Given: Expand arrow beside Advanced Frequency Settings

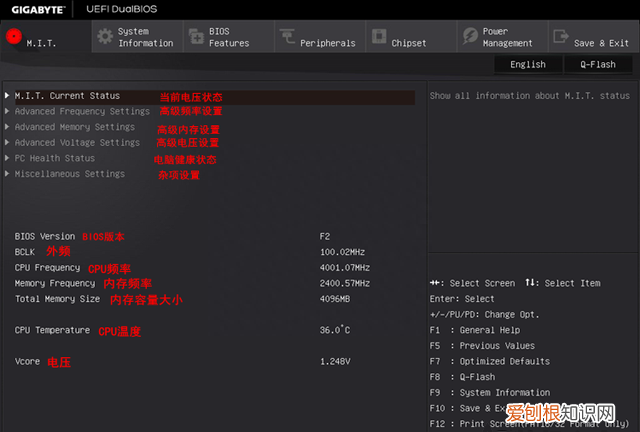Looking at the screenshot, I should pyautogui.click(x=7, y=112).
